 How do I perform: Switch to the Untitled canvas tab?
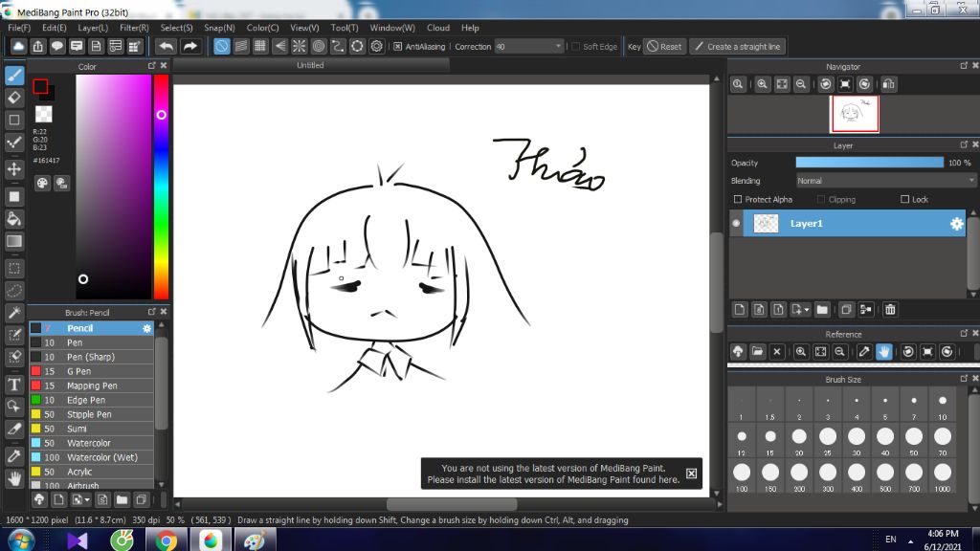[x=311, y=65]
